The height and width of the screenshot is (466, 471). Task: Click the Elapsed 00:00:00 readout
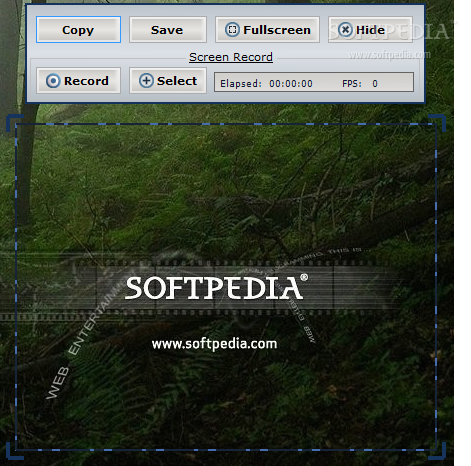(x=266, y=83)
